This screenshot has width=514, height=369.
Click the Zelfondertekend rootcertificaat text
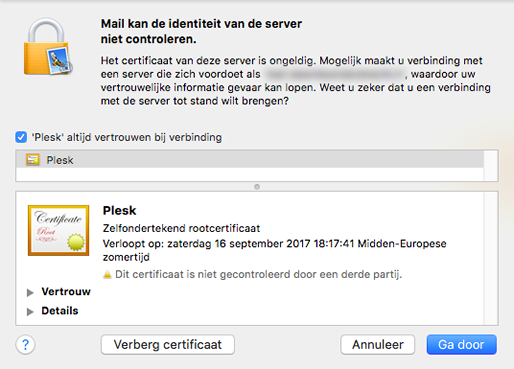tap(181, 228)
